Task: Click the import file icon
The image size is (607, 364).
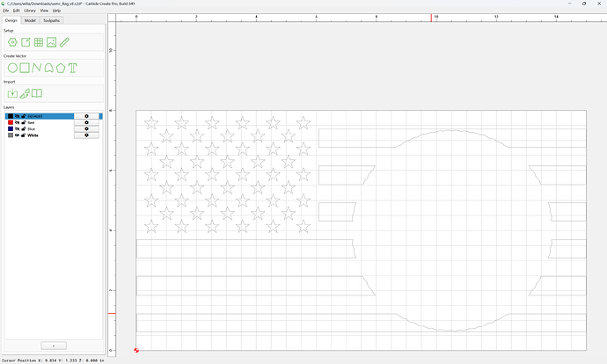Action: (12, 93)
